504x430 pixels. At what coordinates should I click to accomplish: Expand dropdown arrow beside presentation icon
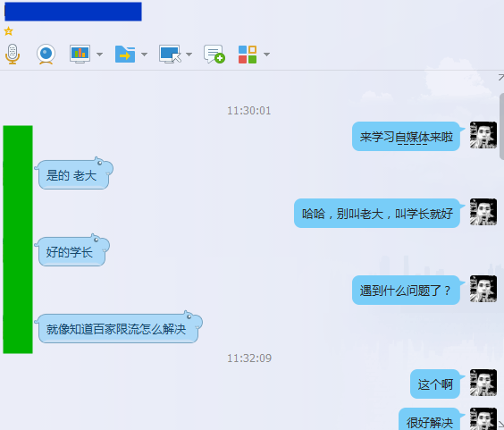(100, 55)
